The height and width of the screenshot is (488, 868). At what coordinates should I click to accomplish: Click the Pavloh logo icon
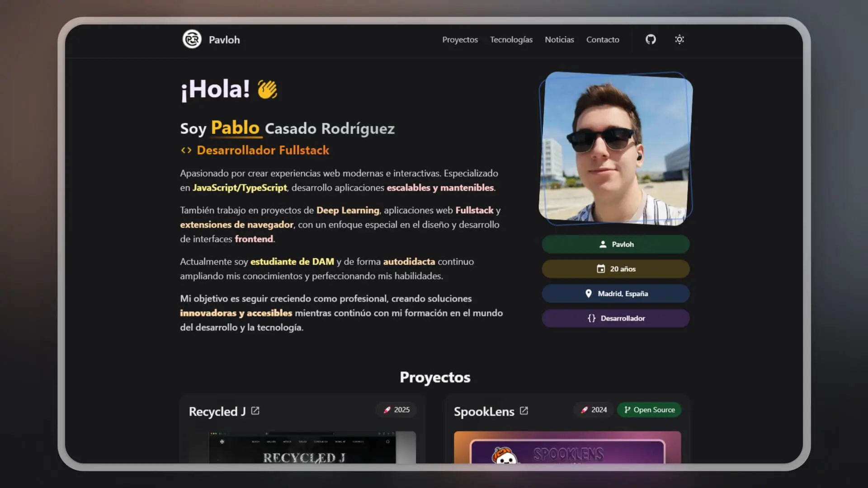click(192, 40)
